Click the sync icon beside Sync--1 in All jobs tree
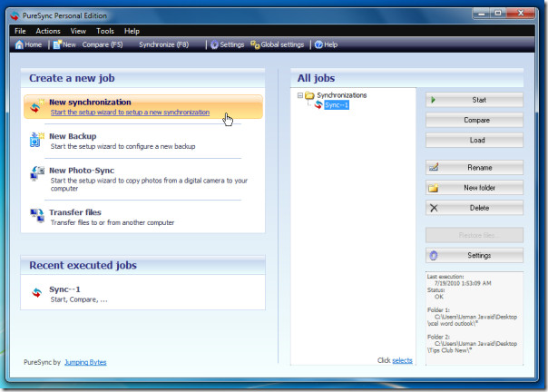548x392 pixels. pyautogui.click(x=318, y=104)
